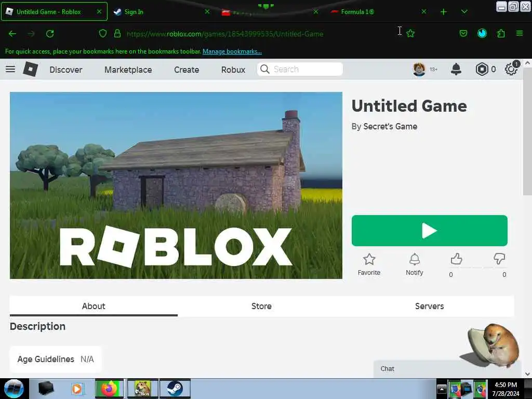Open the Windows Start menu
This screenshot has height=399, width=532.
click(14, 389)
